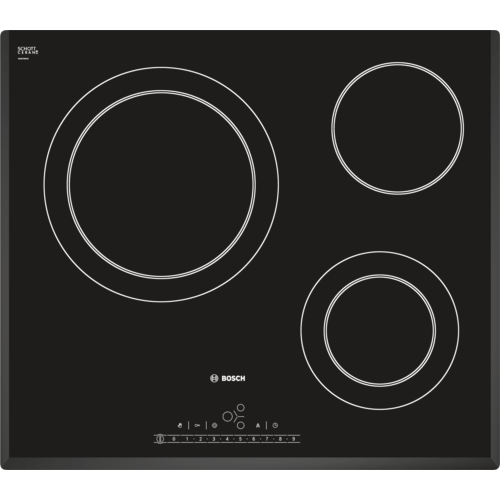
Task: Click the top right single cooking zone
Action: tap(398, 128)
